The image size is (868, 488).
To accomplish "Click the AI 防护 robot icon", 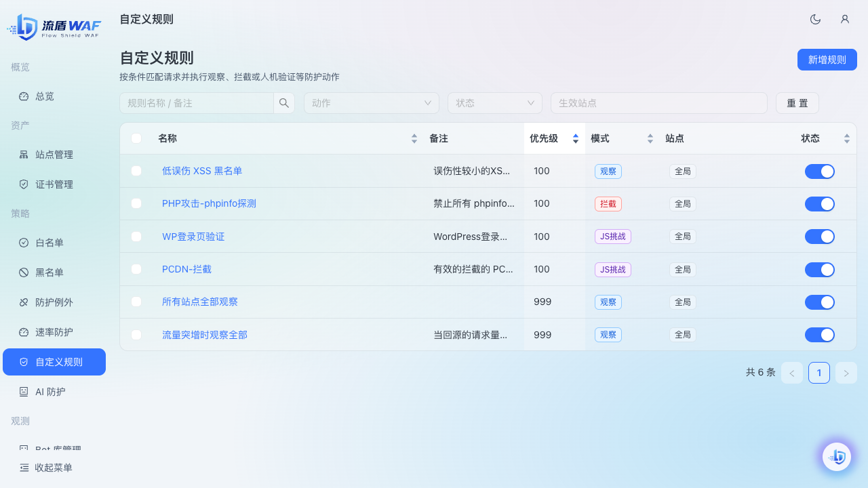I will coord(24,392).
